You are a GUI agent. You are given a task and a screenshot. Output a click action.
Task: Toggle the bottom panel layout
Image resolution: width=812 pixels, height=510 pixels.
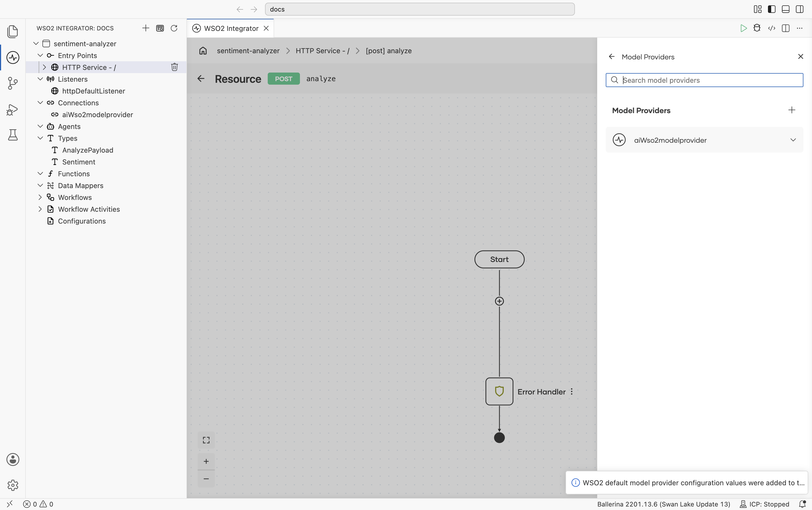coord(785,9)
